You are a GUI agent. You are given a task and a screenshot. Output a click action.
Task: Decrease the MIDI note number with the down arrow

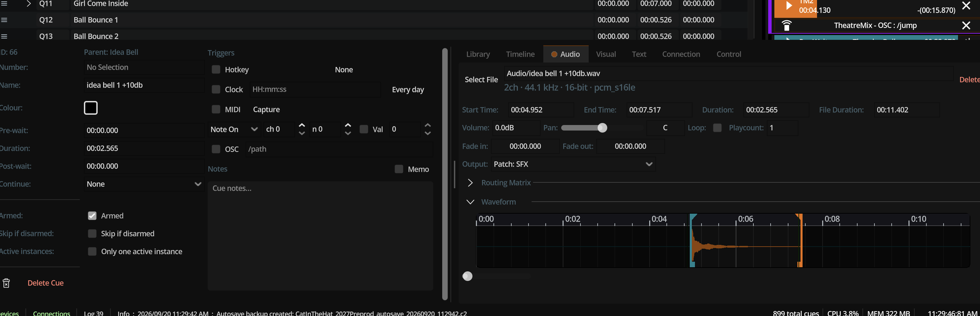348,133
